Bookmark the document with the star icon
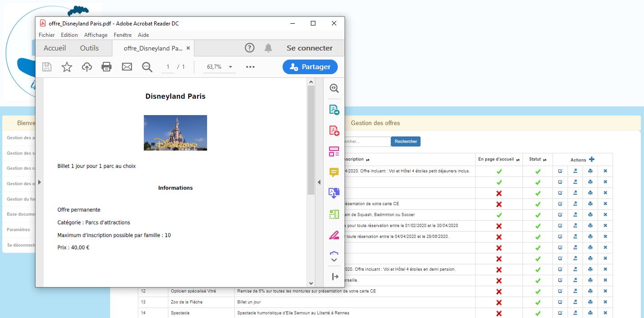 coord(67,67)
